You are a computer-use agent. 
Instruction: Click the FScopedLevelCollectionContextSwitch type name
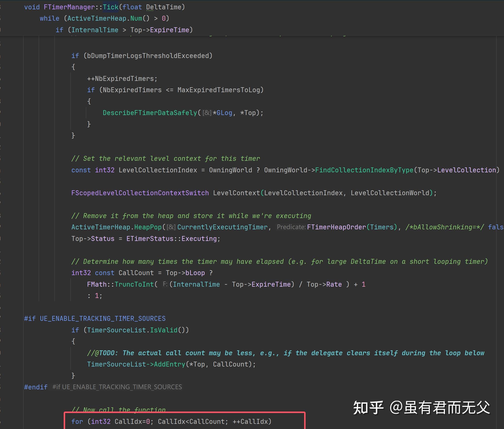click(x=140, y=193)
